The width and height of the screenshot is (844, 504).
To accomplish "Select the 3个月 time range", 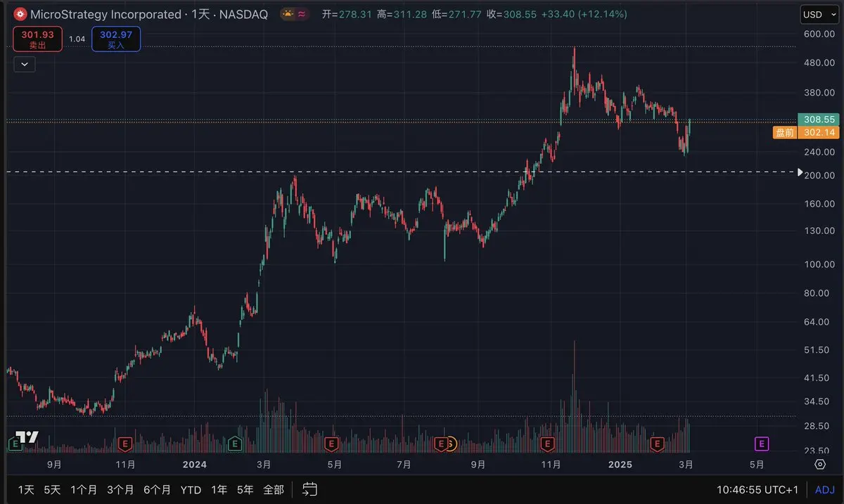I will [120, 490].
